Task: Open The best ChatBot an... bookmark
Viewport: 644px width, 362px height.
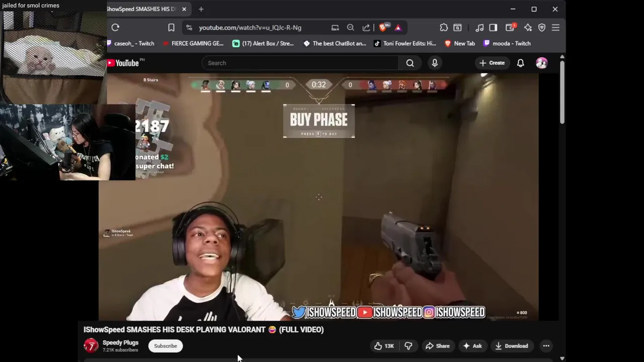Action: (x=335, y=43)
